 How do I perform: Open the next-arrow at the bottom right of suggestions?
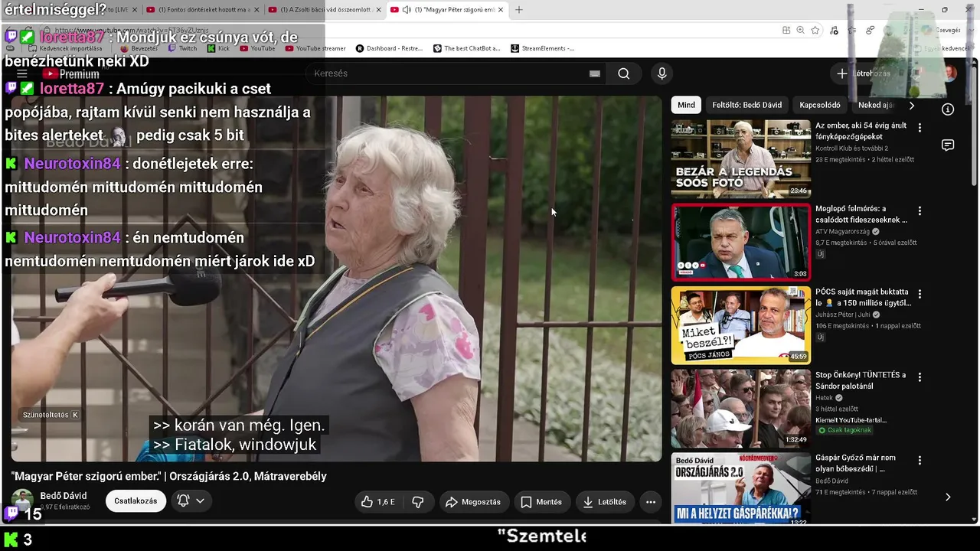(x=948, y=497)
